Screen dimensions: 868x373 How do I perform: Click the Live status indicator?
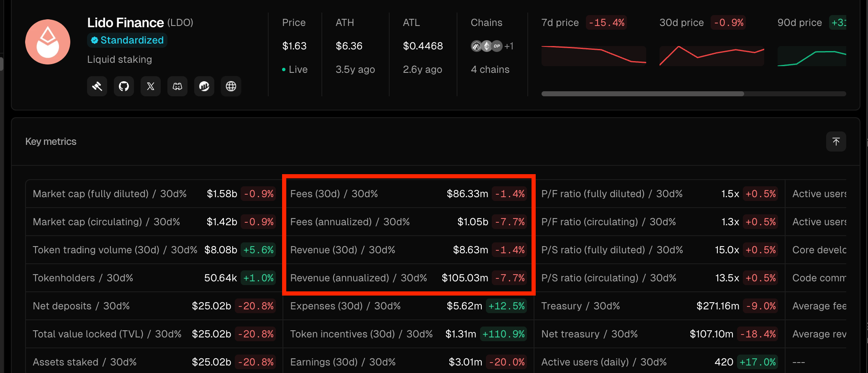pos(295,69)
